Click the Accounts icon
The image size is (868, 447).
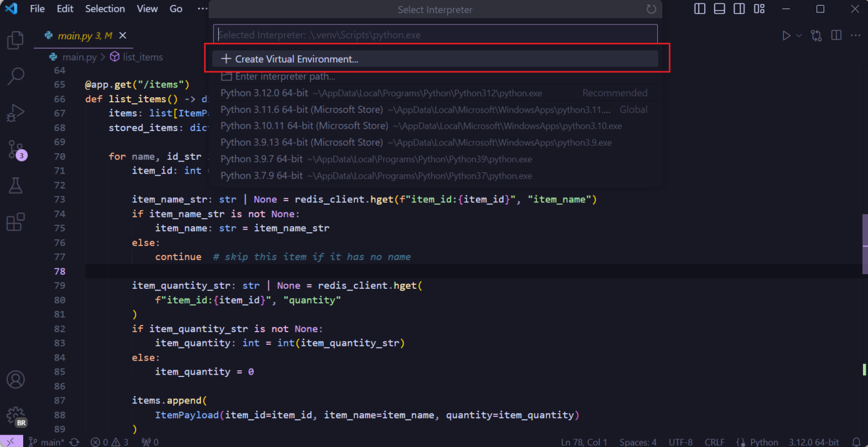point(15,380)
